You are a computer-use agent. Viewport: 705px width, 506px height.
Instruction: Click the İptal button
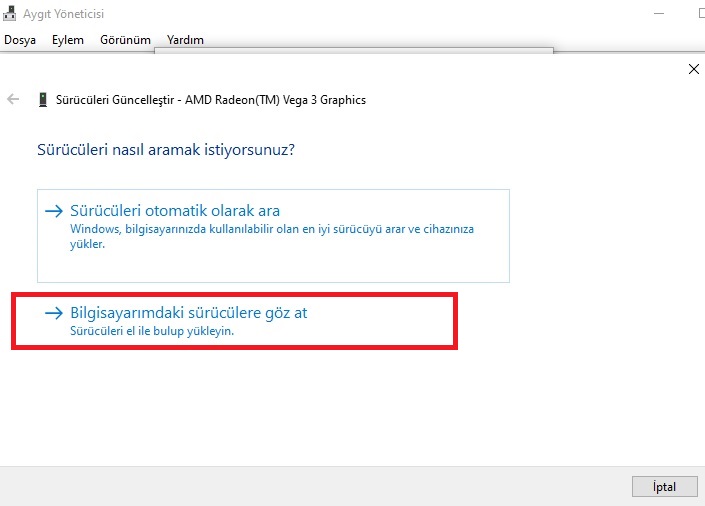(665, 487)
